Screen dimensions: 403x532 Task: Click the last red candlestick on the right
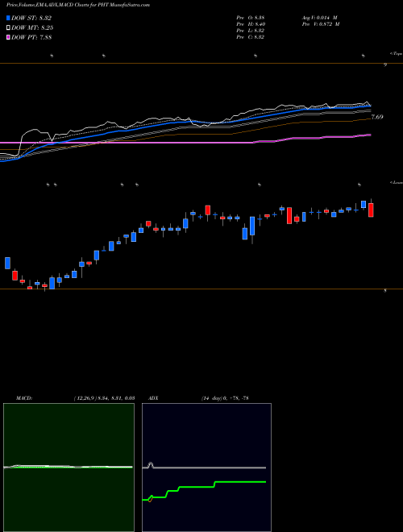pos(371,210)
